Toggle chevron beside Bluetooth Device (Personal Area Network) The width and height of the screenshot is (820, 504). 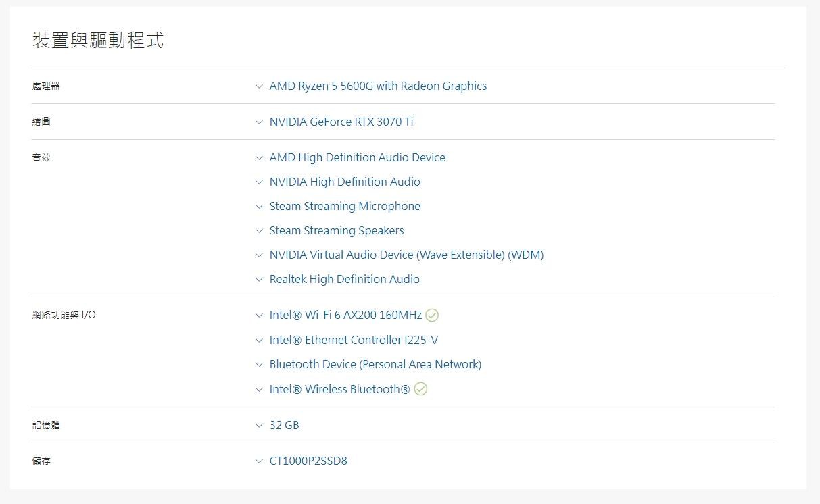[259, 365]
